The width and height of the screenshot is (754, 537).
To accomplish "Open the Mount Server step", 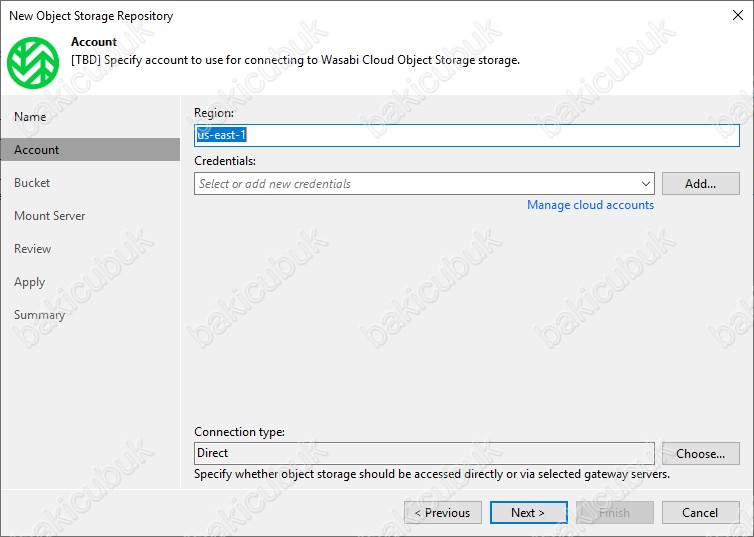I will tap(50, 215).
